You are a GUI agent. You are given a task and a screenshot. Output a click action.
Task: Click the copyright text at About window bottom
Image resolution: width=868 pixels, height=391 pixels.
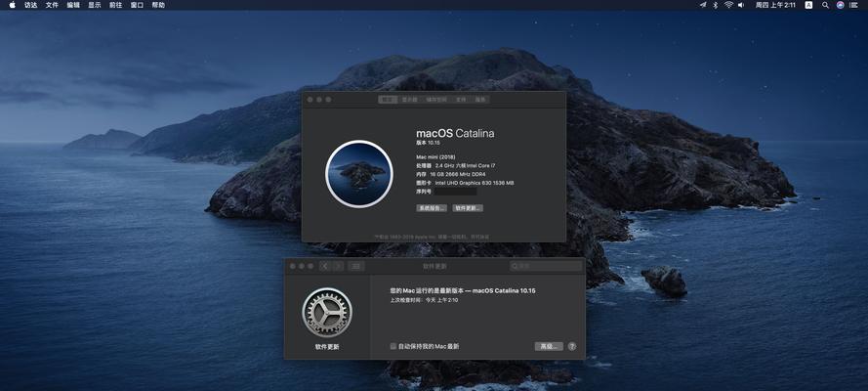432,237
